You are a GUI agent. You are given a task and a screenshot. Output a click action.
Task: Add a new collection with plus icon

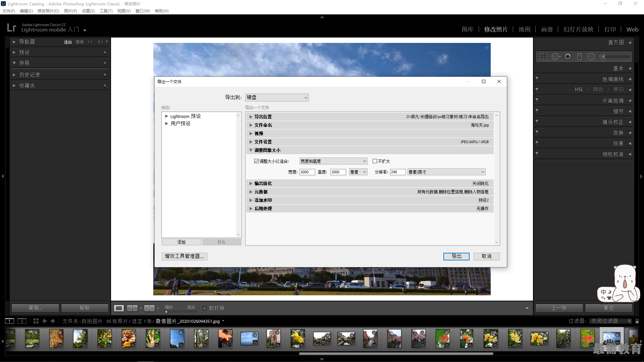[105, 85]
